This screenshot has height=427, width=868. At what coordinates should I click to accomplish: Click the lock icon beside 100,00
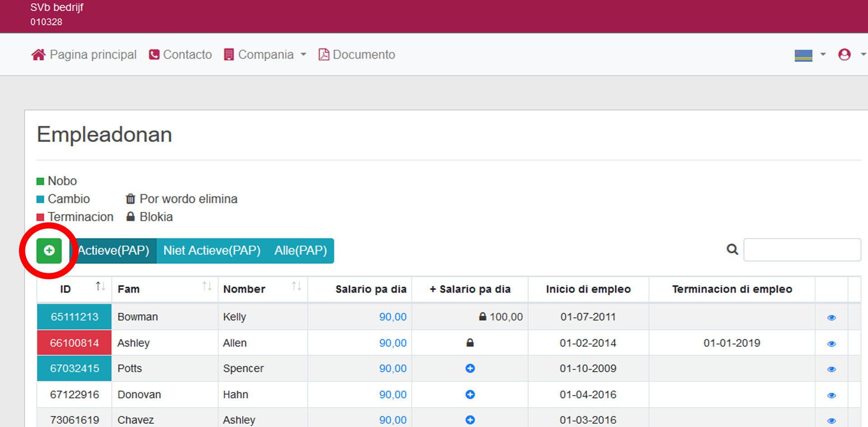point(482,317)
